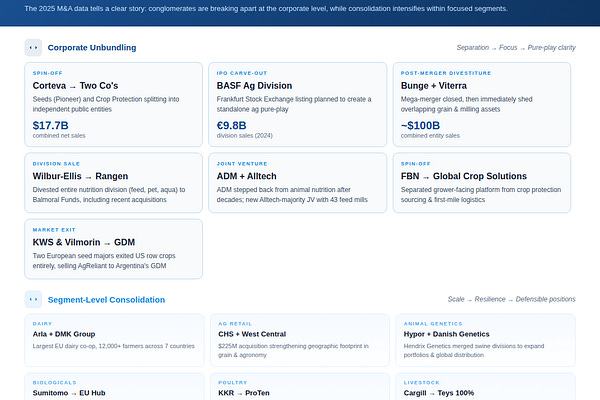Click the AgReliant to Argentina's GDM description
Viewport: 600px width, 400px height.
[x=104, y=261]
